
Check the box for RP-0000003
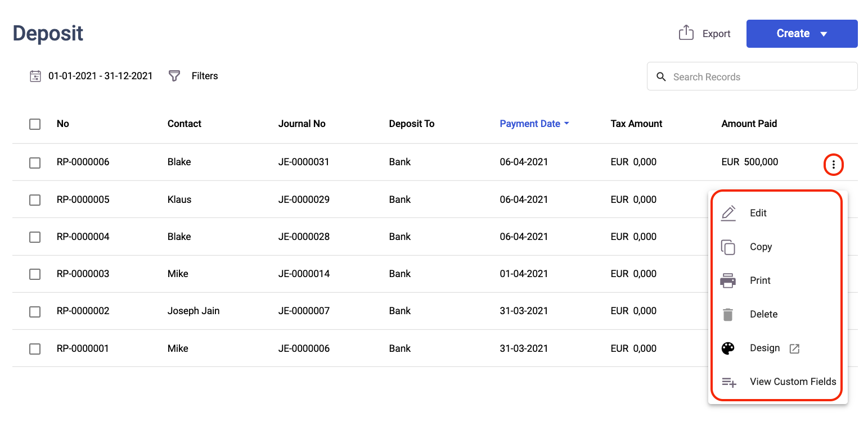point(35,274)
